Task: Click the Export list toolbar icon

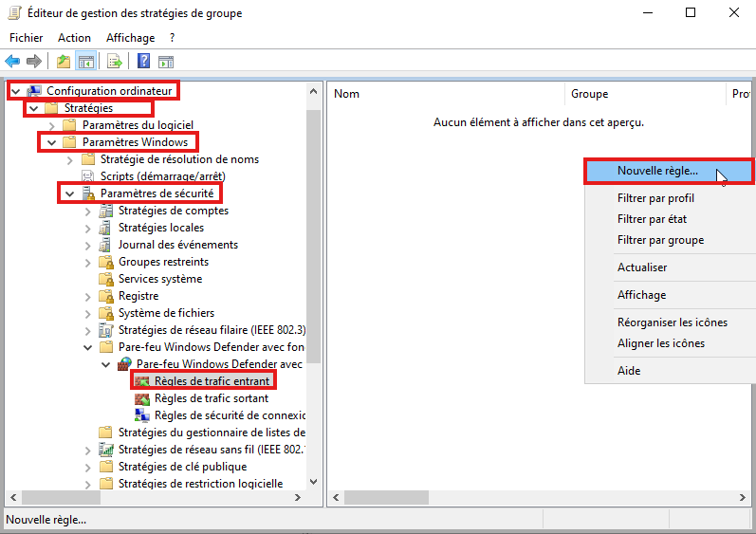Action: coord(115,62)
